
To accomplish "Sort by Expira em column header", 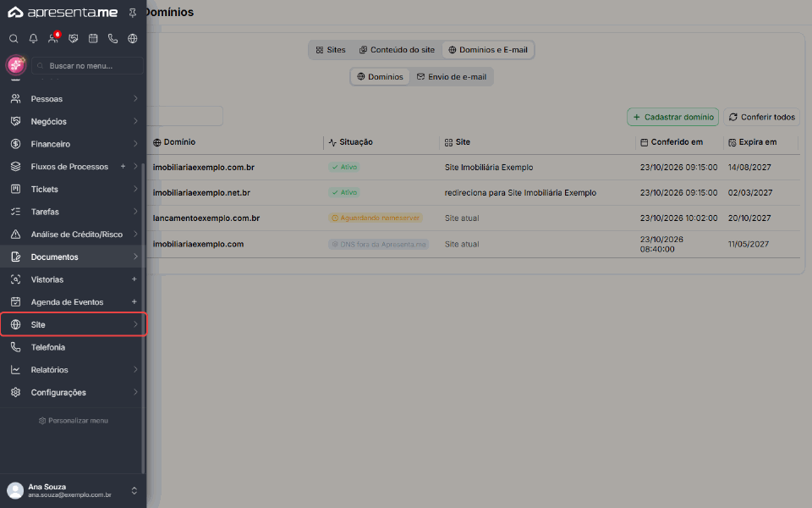I will pyautogui.click(x=753, y=142).
